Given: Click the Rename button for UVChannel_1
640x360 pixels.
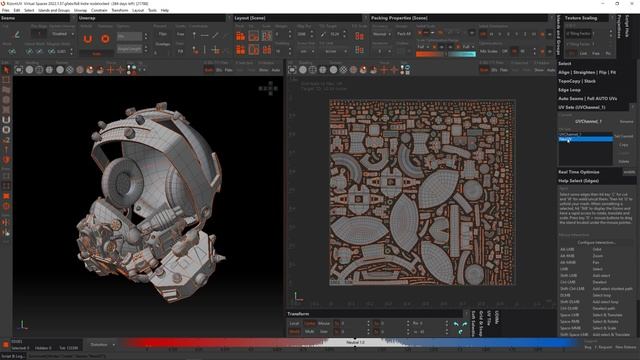Looking at the screenshot, I should [x=626, y=122].
